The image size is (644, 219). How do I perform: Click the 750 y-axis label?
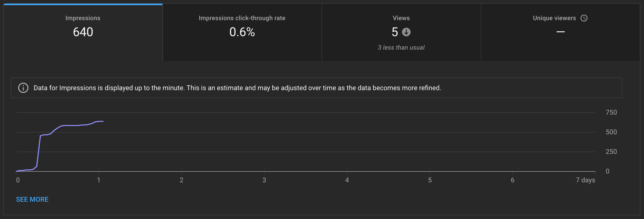coord(611,112)
